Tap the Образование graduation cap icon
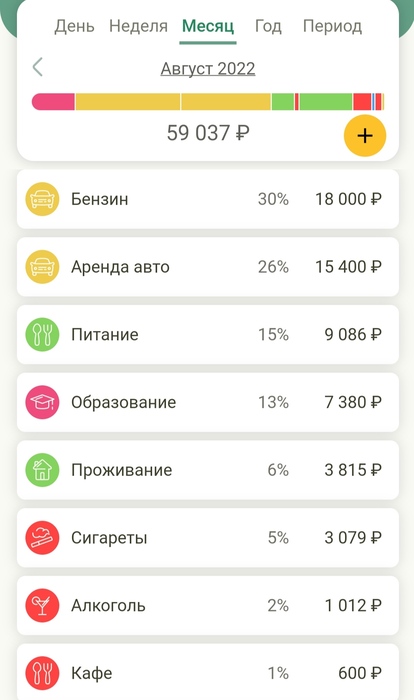Screen dimensions: 414x700 [x=42, y=403]
